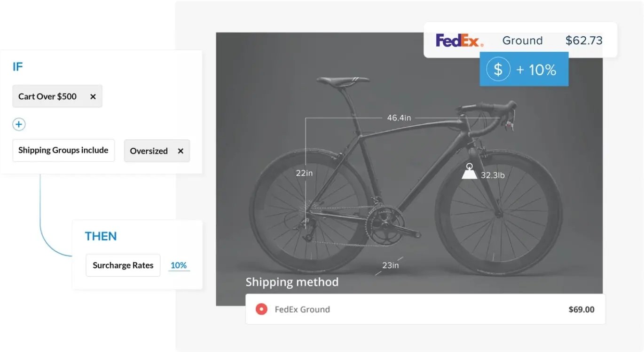This screenshot has height=352, width=644.
Task: Open the Shipping Groups include selector
Action: (x=63, y=151)
